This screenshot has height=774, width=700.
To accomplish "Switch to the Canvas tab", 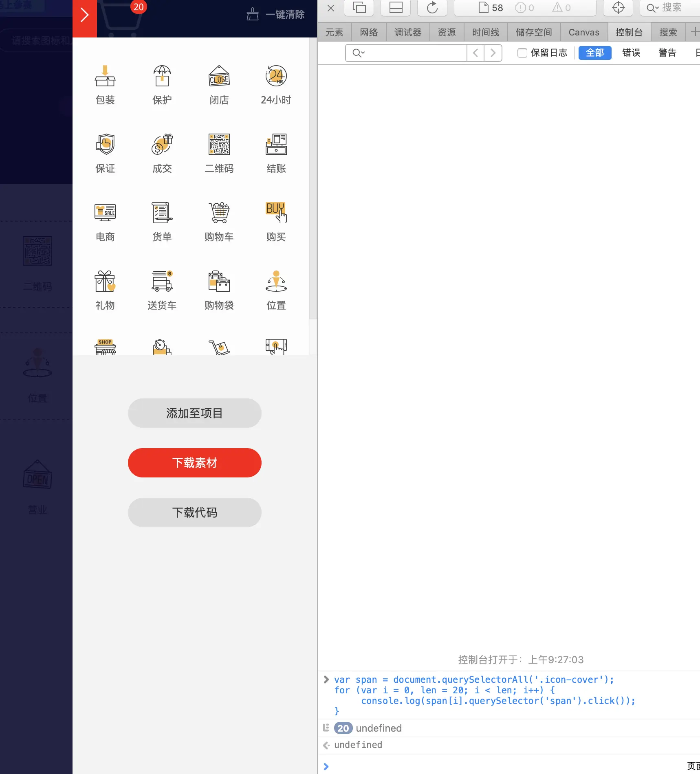I will 584,32.
